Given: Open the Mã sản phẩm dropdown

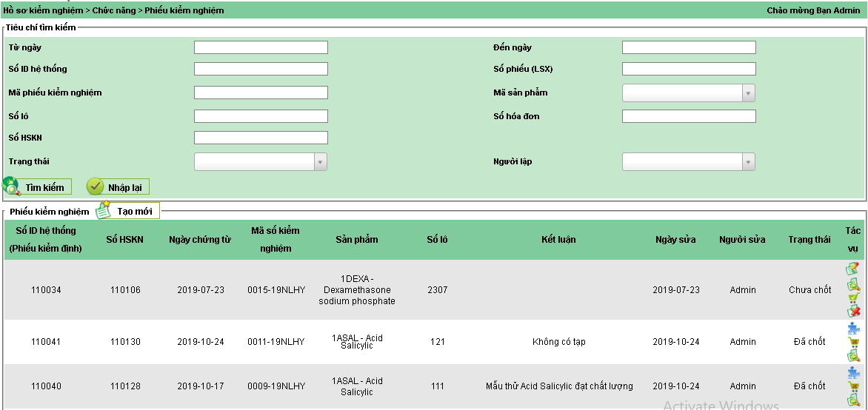Looking at the screenshot, I should pos(689,93).
